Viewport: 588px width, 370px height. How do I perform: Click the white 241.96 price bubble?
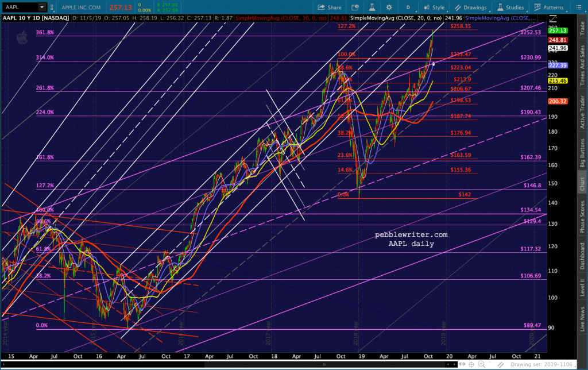[558, 48]
